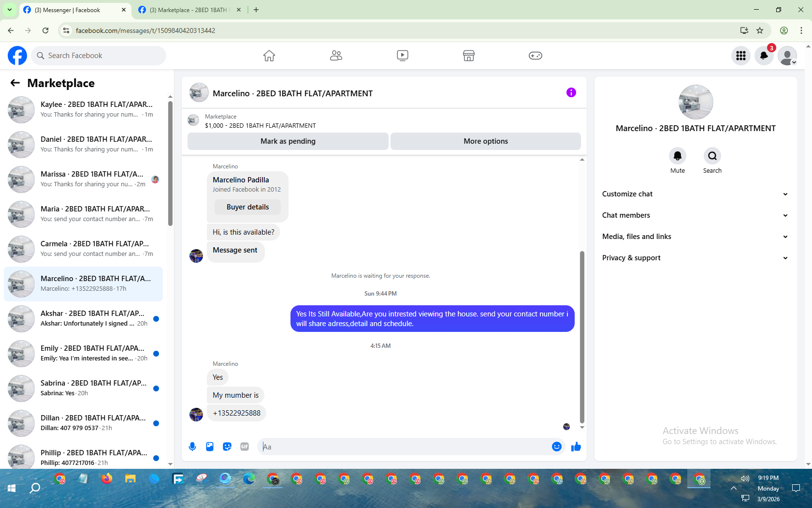Screen dimensions: 812x508
Task: Click More options button
Action: (486, 141)
